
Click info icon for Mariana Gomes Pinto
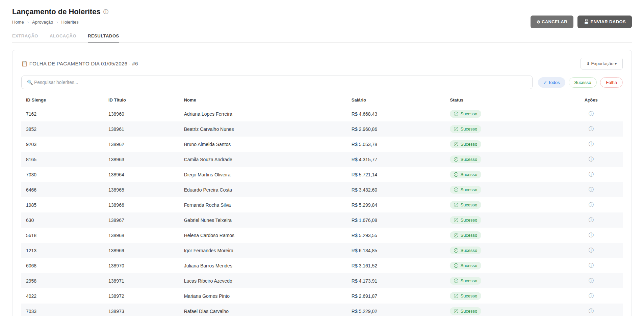coord(591,296)
